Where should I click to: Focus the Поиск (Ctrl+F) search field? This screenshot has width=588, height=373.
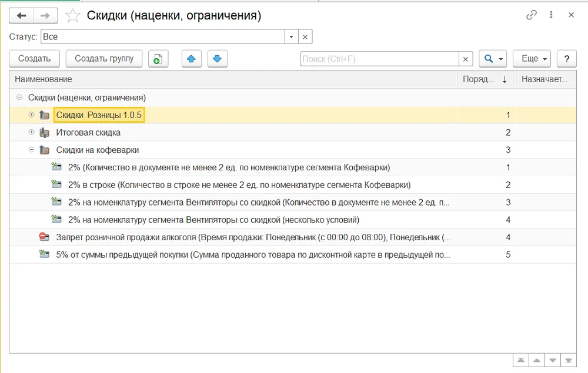point(379,59)
